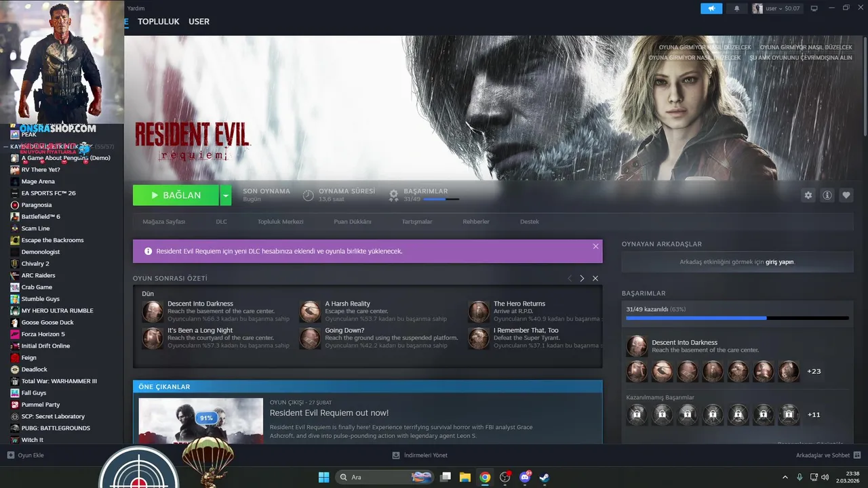
Task: Click the 'giriş yapın' link
Action: point(780,262)
